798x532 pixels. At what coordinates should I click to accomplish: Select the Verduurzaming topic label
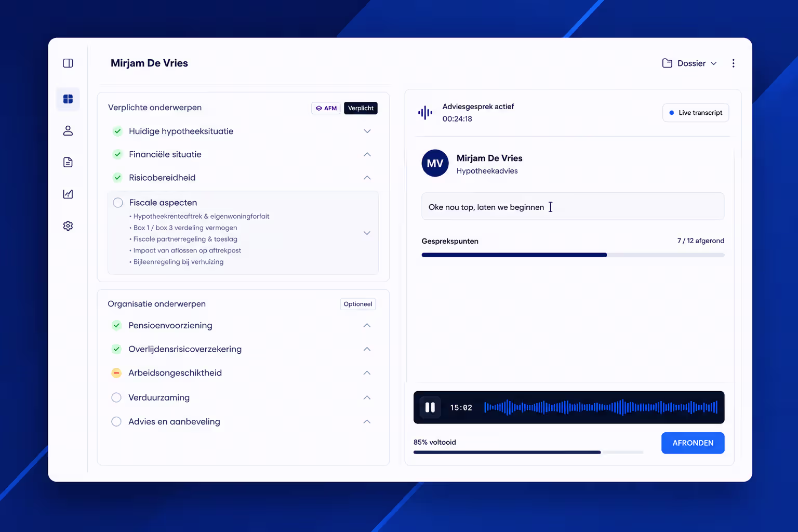pyautogui.click(x=159, y=397)
